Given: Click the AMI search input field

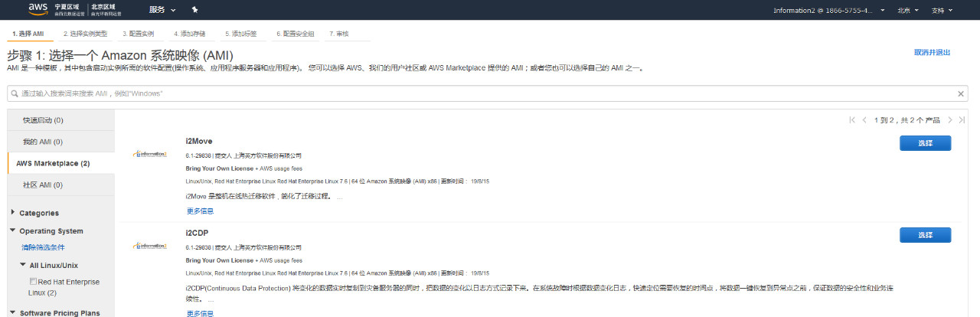Looking at the screenshot, I should [x=482, y=93].
